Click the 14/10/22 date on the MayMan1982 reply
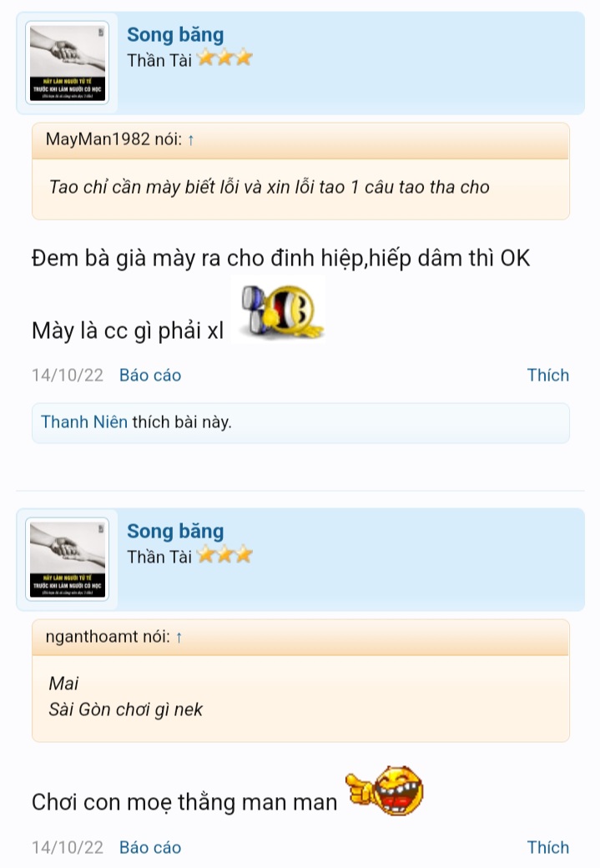Viewport: 600px width, 868px height. (68, 376)
